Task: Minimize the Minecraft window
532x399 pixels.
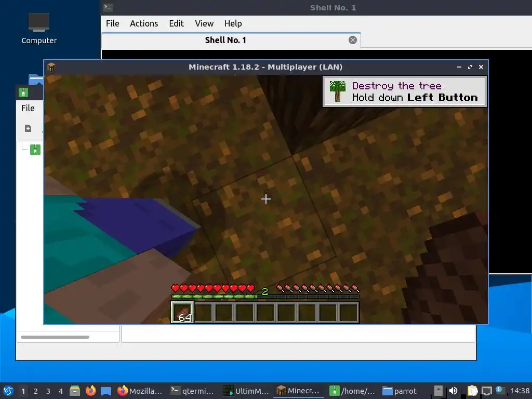Action: [x=459, y=67]
